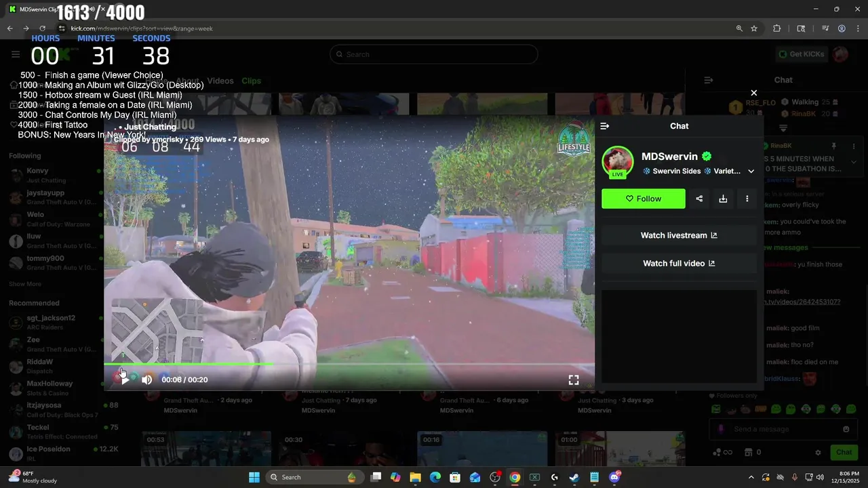Open Discord from the taskbar
The image size is (868, 488).
[x=614, y=477]
